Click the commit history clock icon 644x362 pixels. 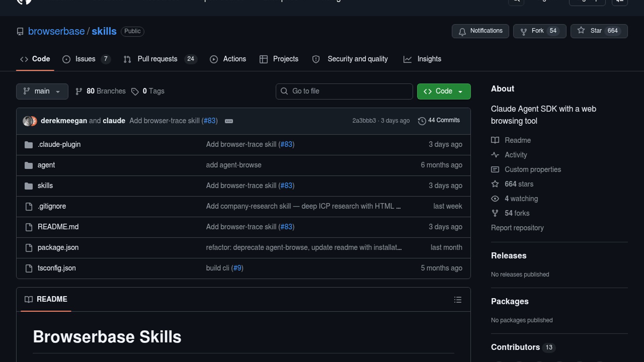[x=422, y=121]
